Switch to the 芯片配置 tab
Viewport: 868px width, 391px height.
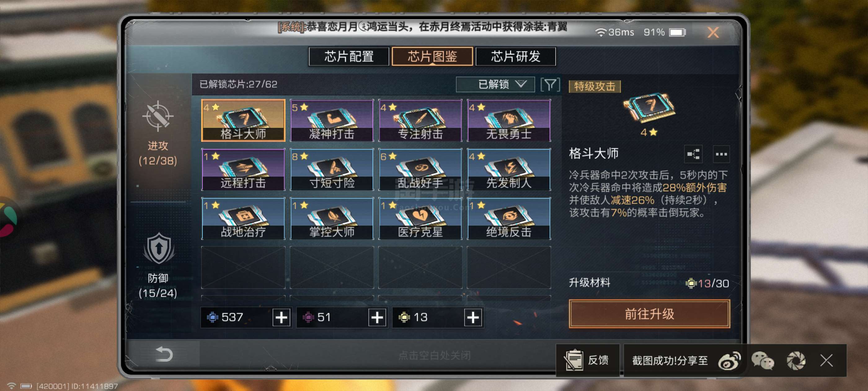349,56
